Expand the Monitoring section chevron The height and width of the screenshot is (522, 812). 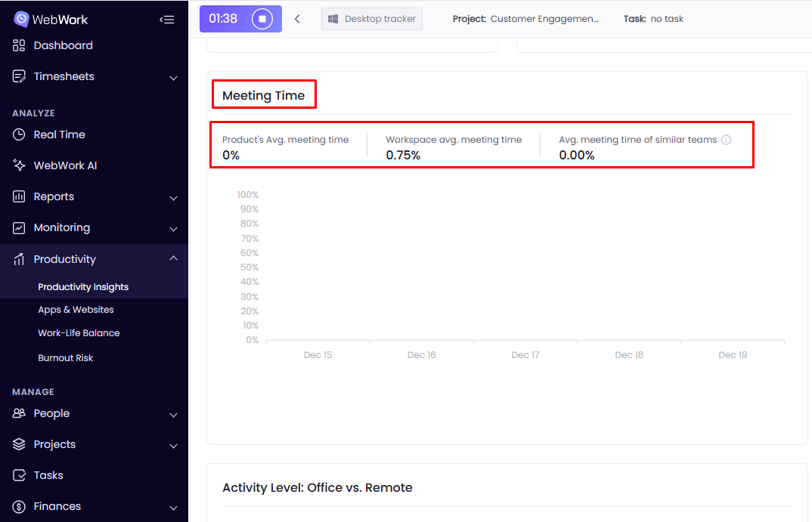point(173,229)
